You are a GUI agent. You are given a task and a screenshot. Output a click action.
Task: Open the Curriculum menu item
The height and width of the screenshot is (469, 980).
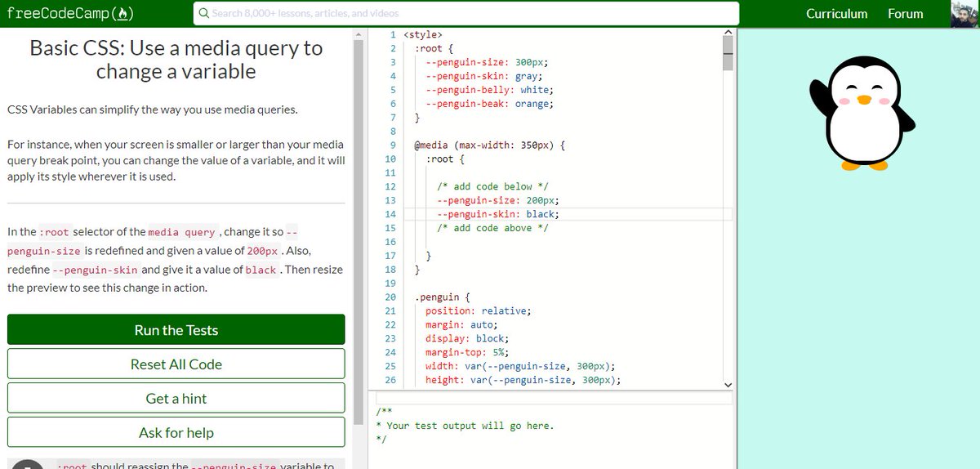(x=836, y=13)
